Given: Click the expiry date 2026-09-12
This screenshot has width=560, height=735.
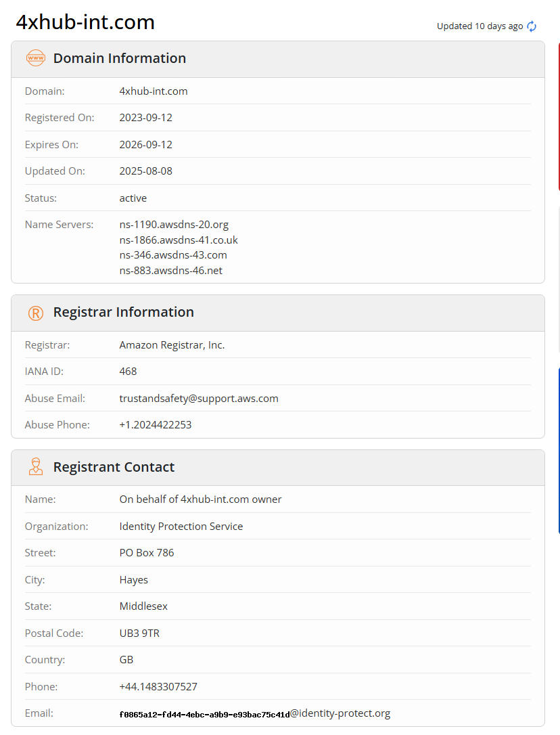Looking at the screenshot, I should 146,145.
